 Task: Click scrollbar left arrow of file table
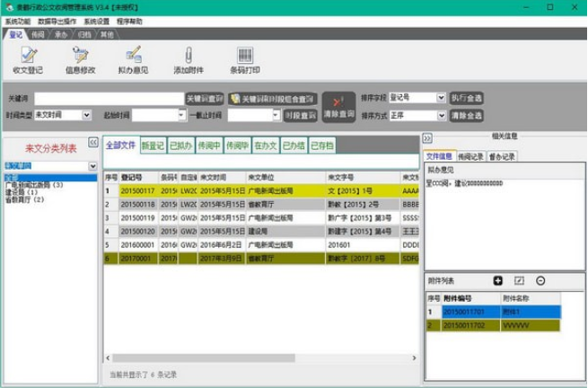(x=108, y=358)
